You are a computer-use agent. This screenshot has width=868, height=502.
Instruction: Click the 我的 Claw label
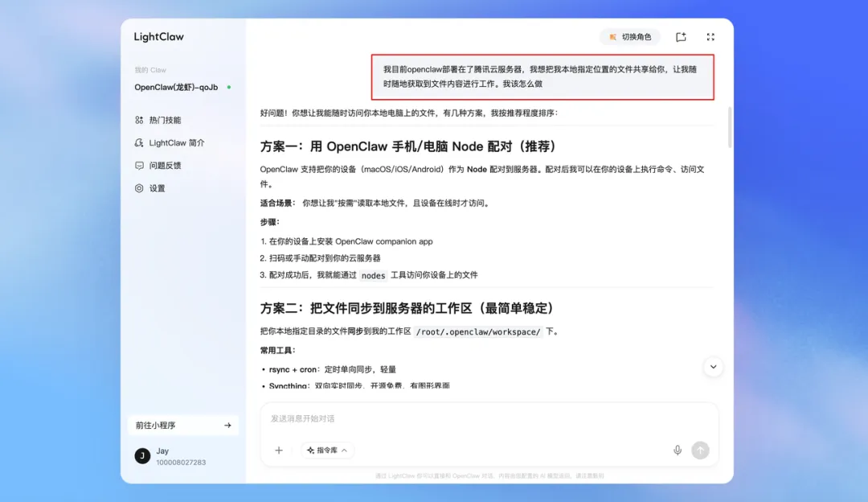click(x=150, y=70)
